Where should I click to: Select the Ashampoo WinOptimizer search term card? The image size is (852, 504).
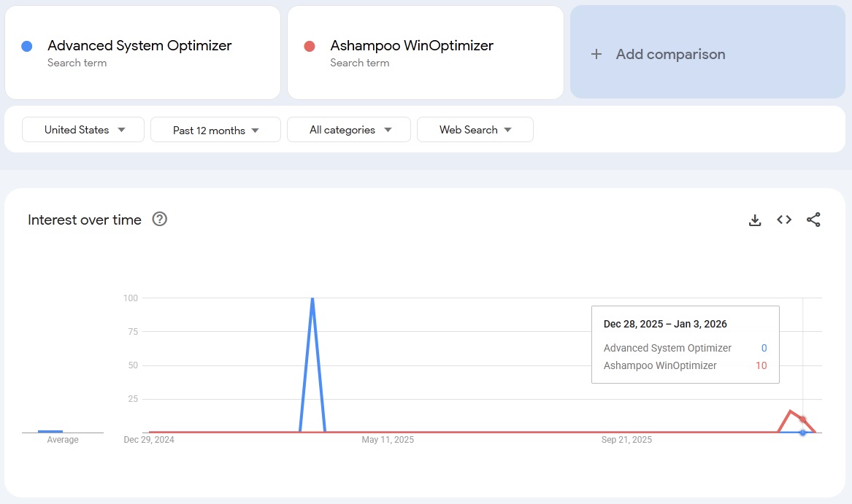(x=425, y=52)
